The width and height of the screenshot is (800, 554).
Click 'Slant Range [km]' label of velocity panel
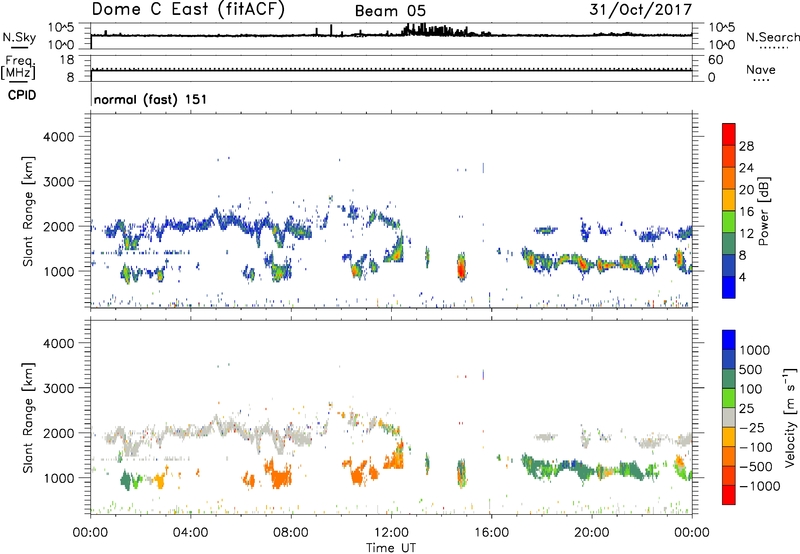coord(28,418)
